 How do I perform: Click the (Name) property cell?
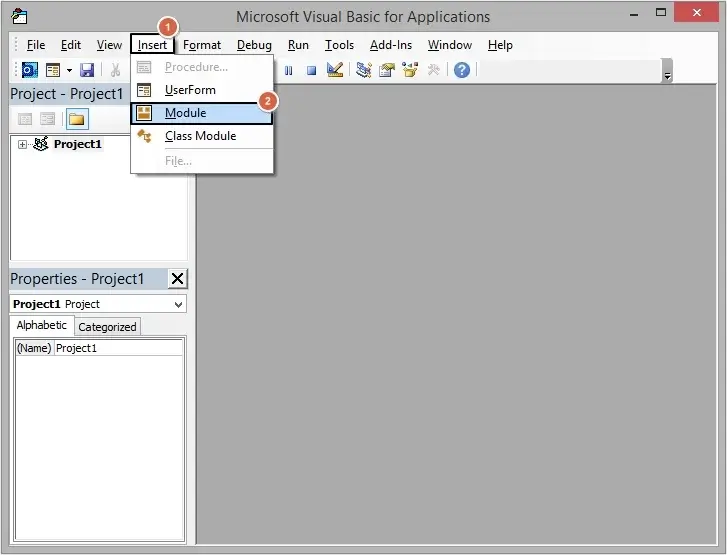34,348
